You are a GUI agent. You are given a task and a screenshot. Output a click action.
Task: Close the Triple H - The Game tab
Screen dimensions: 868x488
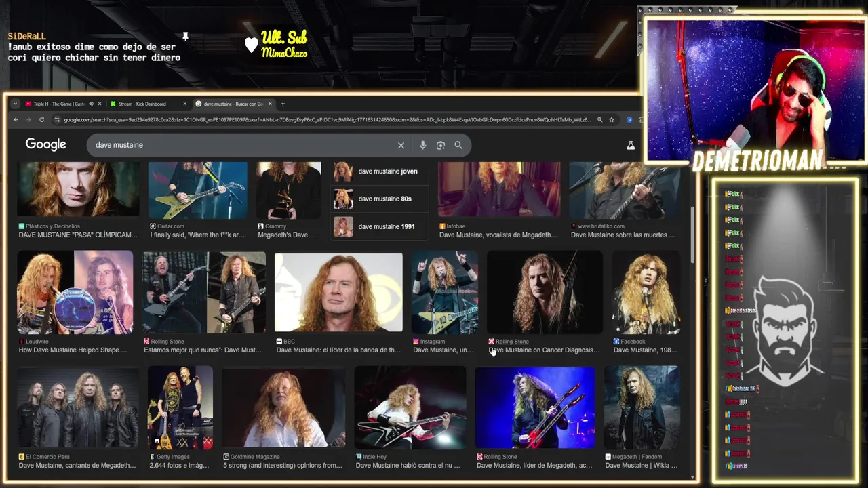(100, 104)
